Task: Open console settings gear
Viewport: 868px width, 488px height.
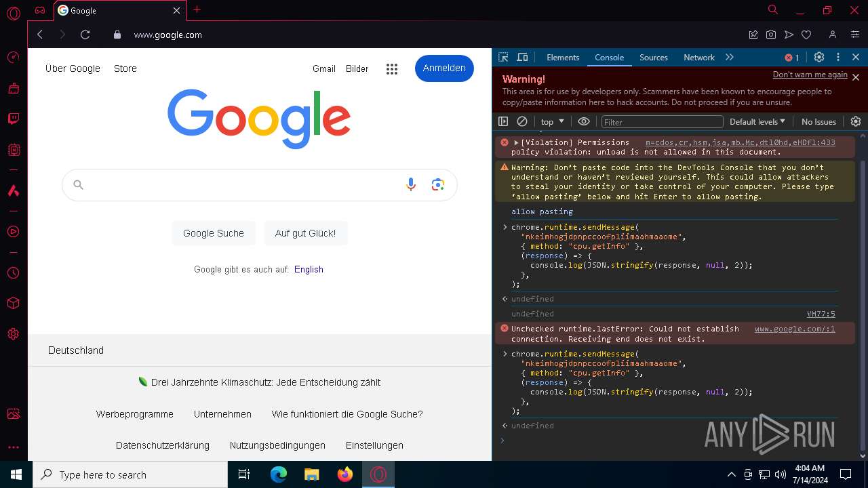Action: tap(856, 121)
